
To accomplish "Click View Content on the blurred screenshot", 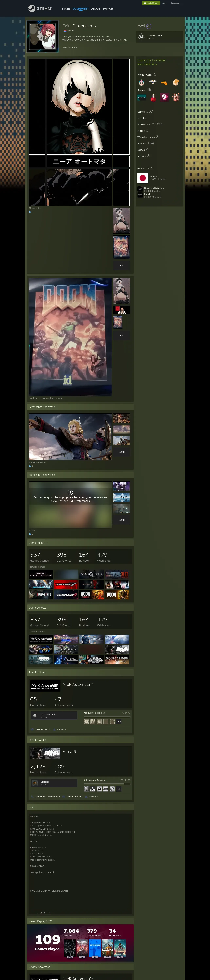I will (59, 501).
